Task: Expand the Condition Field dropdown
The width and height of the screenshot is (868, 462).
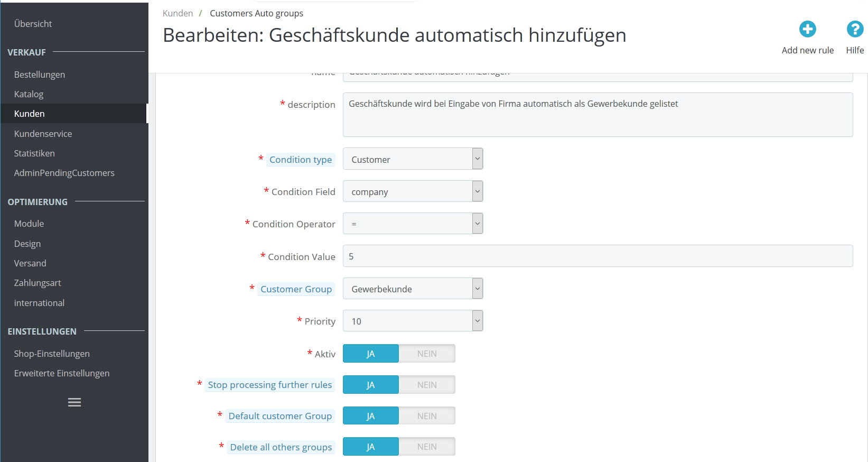Action: 413,191
